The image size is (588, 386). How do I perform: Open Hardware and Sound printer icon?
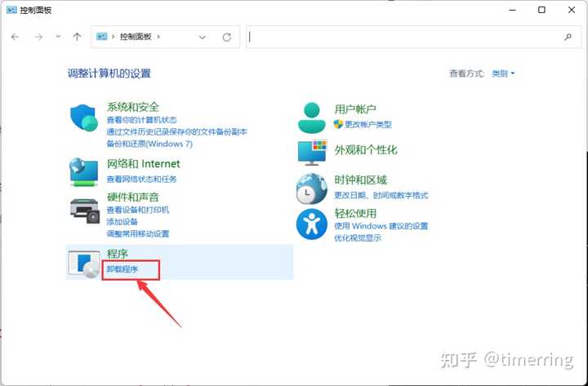pos(85,211)
